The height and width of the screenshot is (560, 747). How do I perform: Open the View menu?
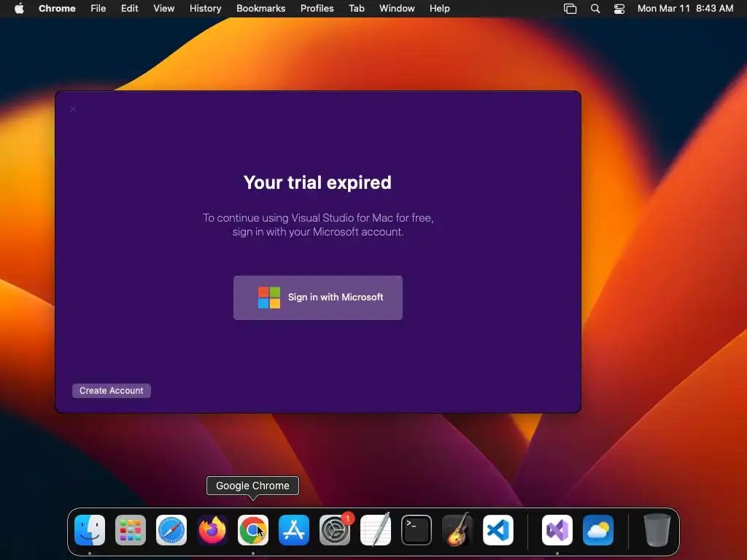(x=164, y=9)
